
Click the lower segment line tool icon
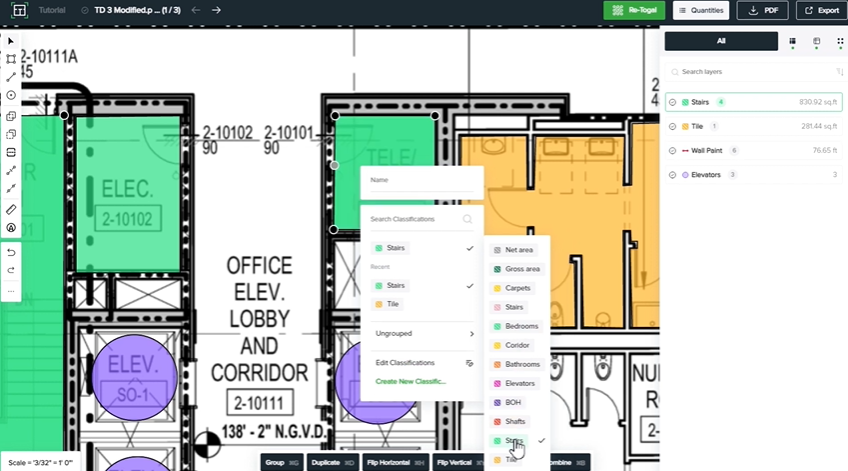11,188
